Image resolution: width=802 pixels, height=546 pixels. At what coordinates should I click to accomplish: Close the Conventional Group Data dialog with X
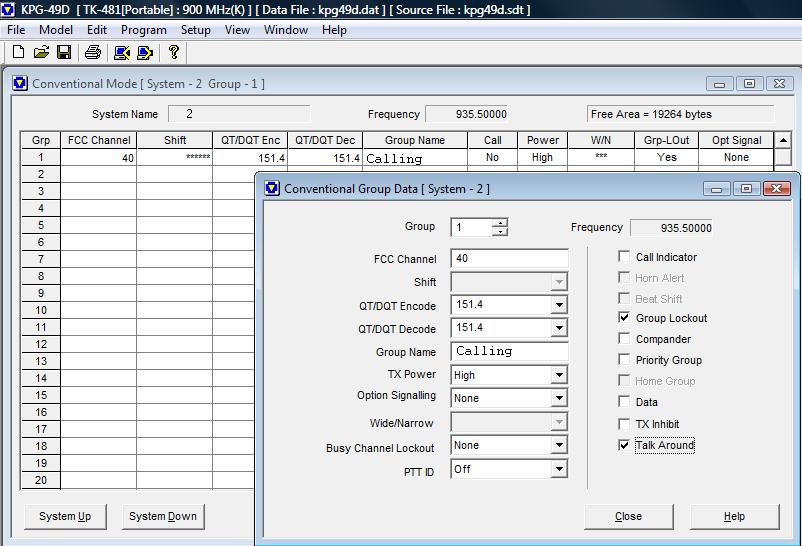[776, 188]
